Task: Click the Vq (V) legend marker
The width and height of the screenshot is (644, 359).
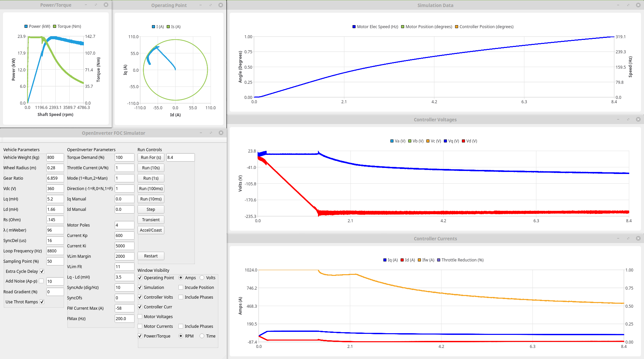Action: 445,141
